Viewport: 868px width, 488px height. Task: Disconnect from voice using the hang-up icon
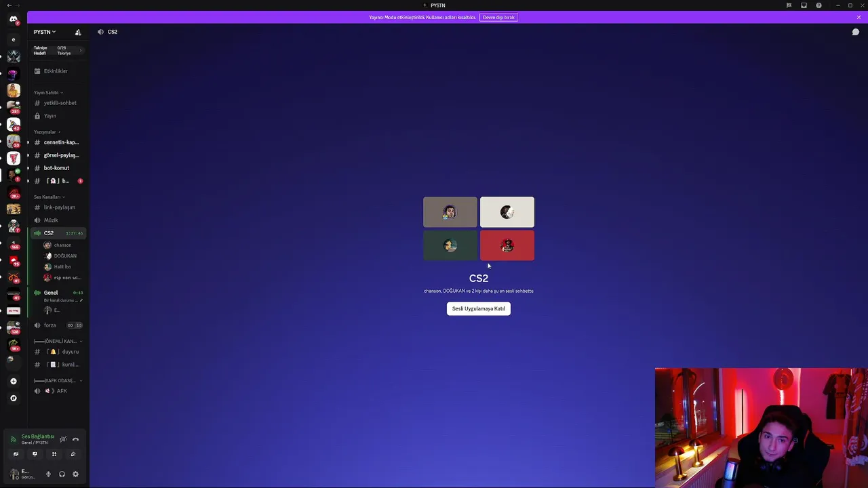(x=75, y=439)
